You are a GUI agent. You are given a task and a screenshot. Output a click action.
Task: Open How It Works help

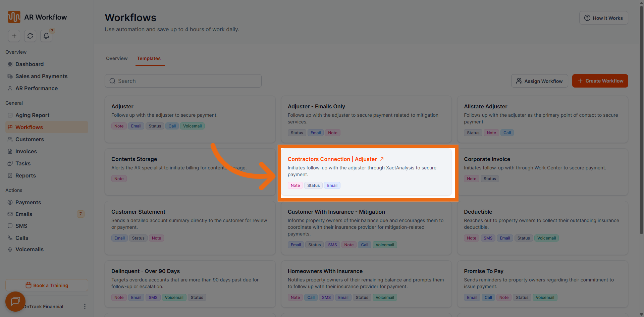pos(603,18)
